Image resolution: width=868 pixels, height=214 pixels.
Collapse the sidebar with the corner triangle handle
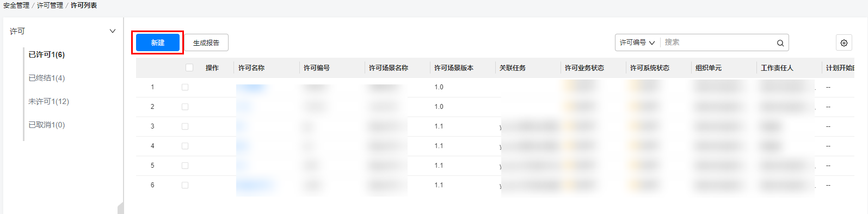121,208
